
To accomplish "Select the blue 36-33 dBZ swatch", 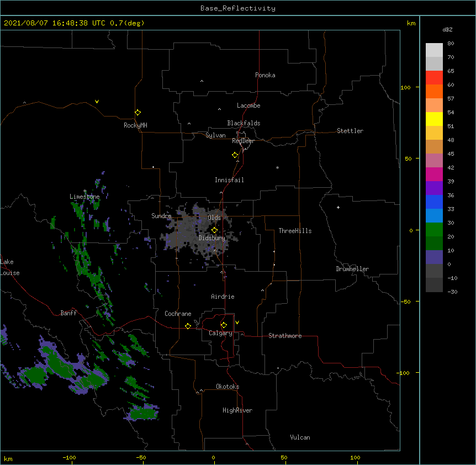I will (434, 202).
